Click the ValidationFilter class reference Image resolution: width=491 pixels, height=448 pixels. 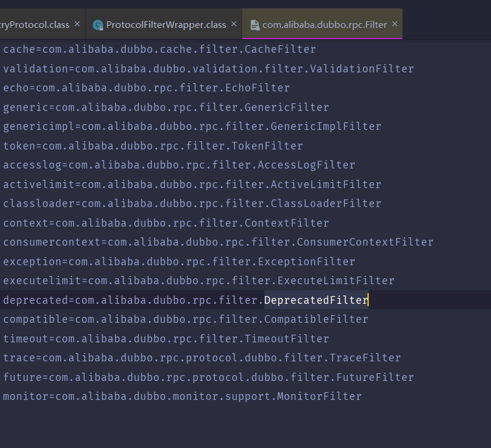362,69
